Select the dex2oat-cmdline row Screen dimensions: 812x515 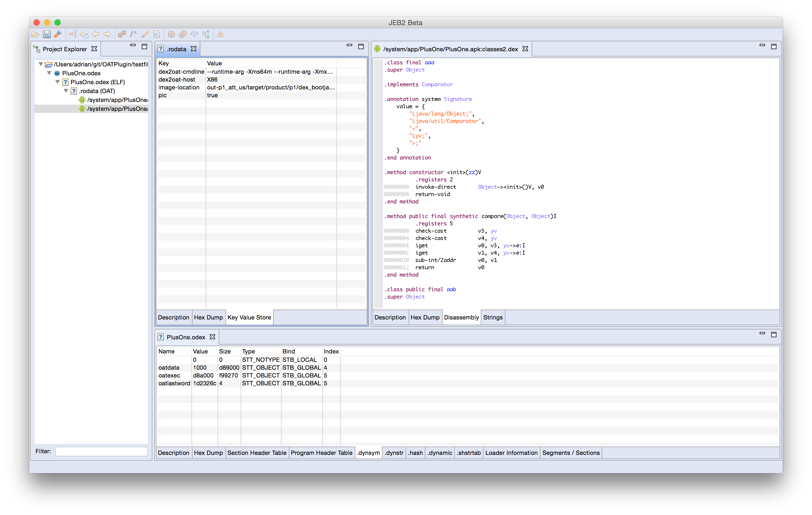click(262, 72)
